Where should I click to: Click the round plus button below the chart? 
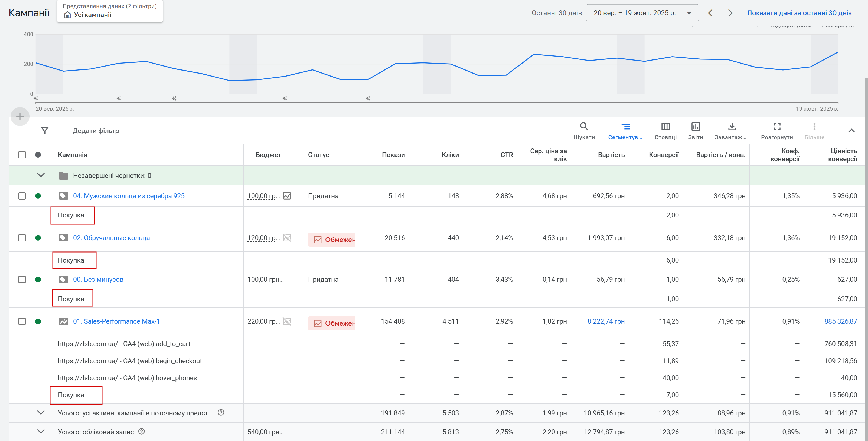[20, 117]
